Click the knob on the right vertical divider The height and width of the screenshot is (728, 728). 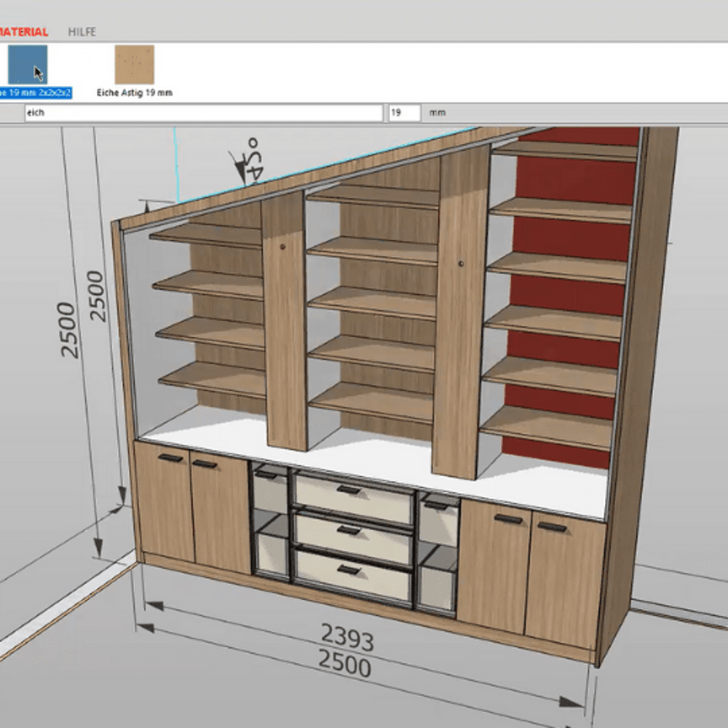click(461, 264)
